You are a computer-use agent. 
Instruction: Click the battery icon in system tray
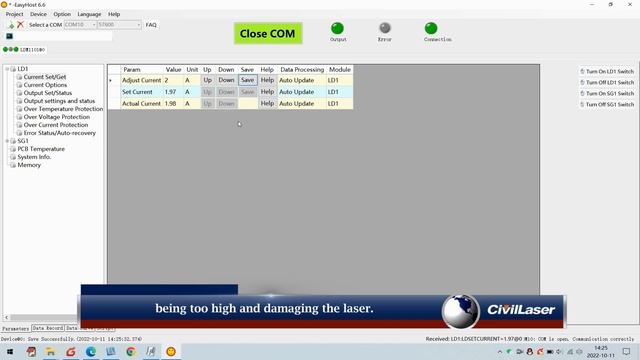550,351
